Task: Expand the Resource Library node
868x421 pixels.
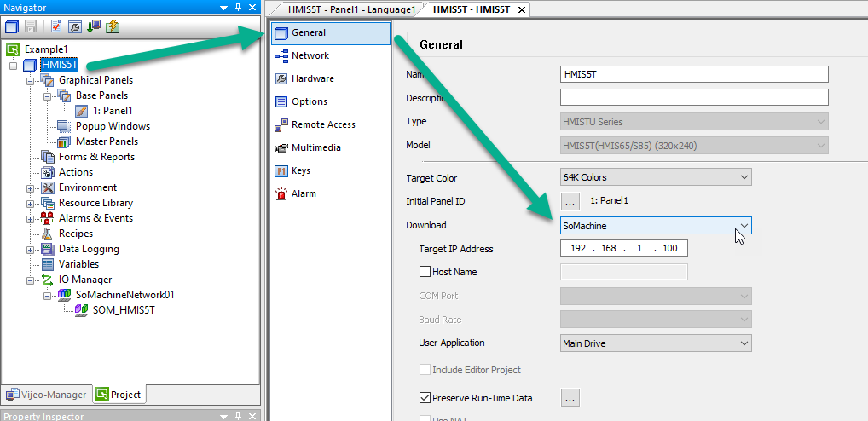Action: [x=31, y=203]
